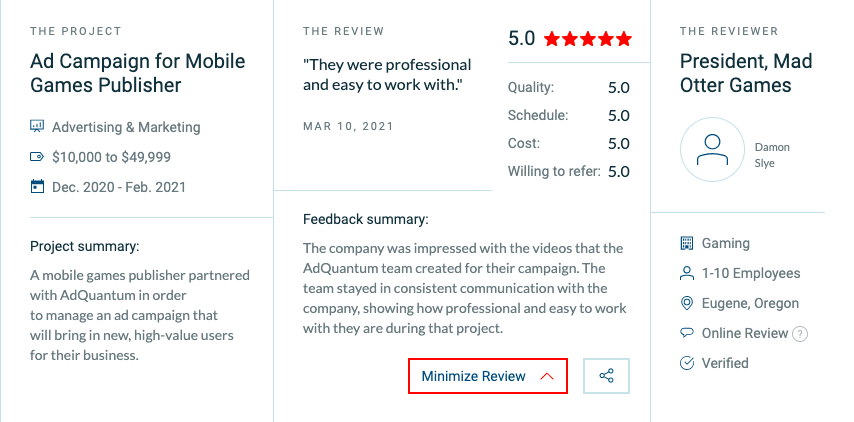Click the employees person icon
The width and height of the screenshot is (854, 422).
pyautogui.click(x=687, y=273)
